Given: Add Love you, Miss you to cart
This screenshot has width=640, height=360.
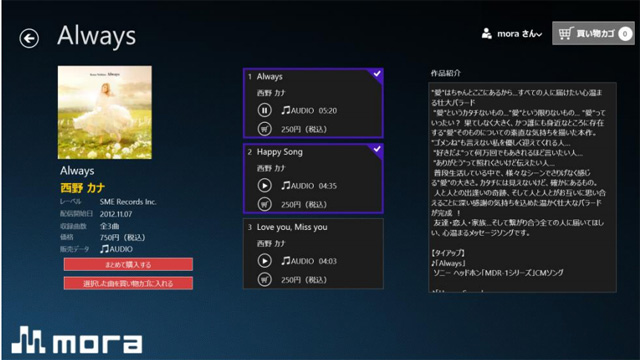Looking at the screenshot, I should tap(264, 280).
